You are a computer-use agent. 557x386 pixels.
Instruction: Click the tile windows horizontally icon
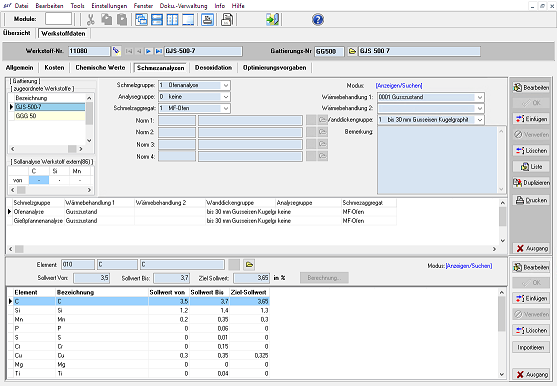tap(157, 19)
